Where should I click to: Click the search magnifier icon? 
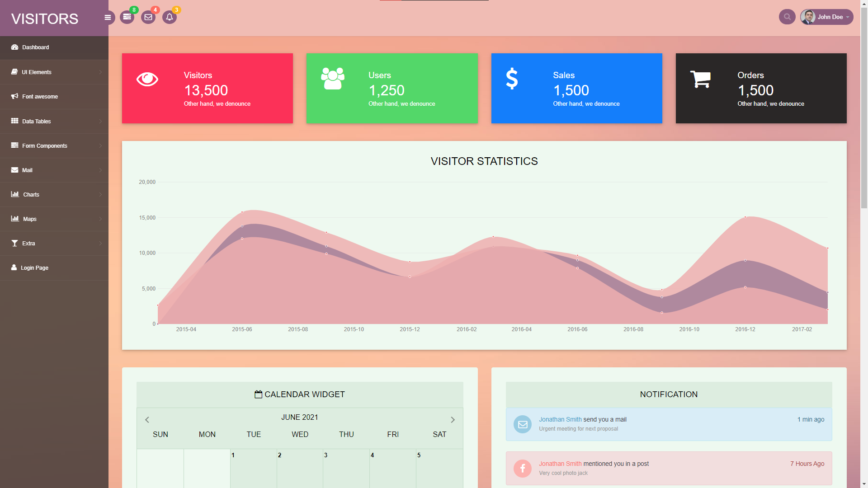click(787, 17)
